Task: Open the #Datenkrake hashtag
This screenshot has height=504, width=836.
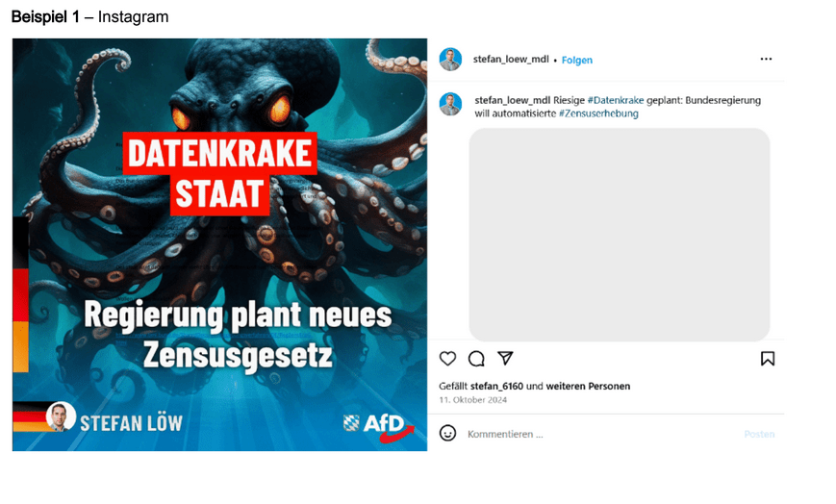Action: coord(616,100)
